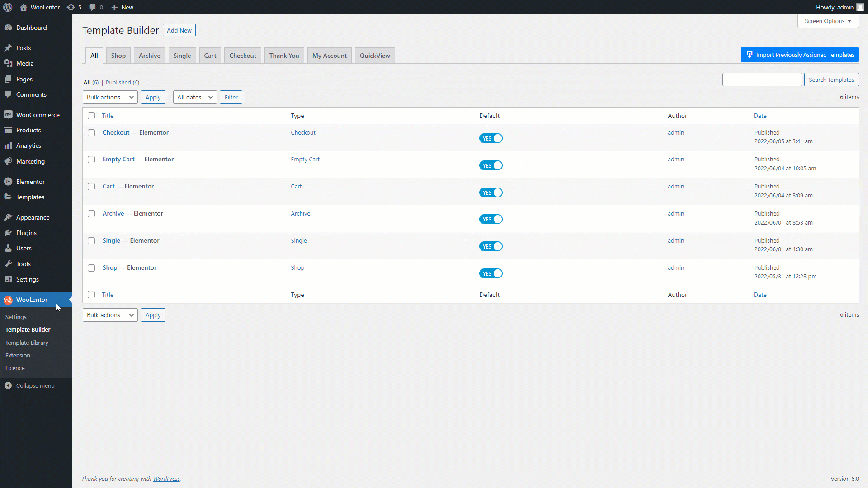Click the Templates folder icon in the sidebar
Image resolution: width=868 pixels, height=488 pixels.
(x=8, y=197)
